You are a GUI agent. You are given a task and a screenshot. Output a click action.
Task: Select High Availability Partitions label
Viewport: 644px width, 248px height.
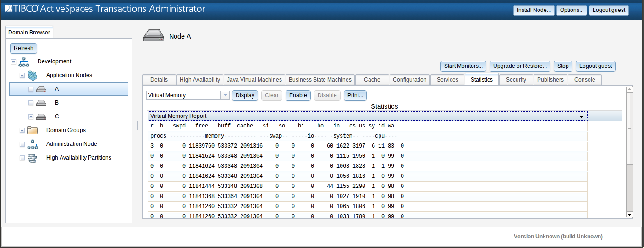pyautogui.click(x=79, y=158)
